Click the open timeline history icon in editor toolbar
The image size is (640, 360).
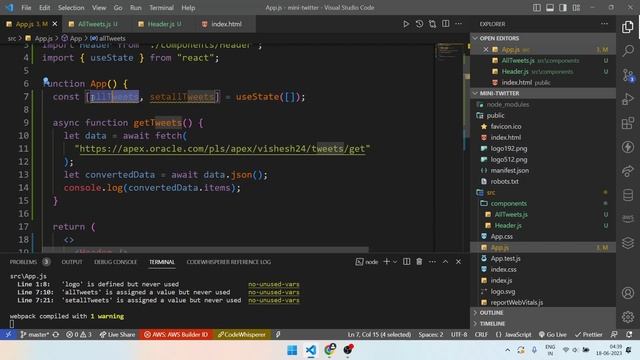click(x=419, y=24)
